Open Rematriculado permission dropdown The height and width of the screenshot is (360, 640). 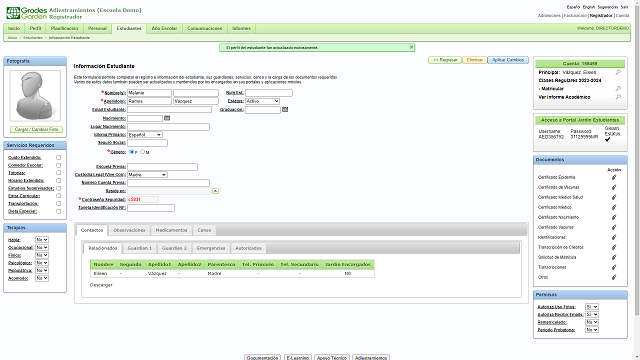pos(592,322)
